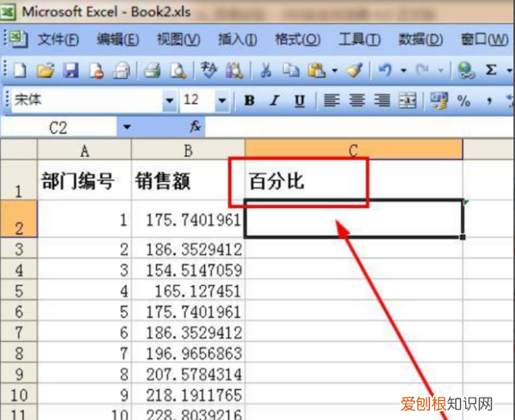Select row 2 header
Image resolution: width=515 pixels, height=420 pixels.
[x=19, y=218]
